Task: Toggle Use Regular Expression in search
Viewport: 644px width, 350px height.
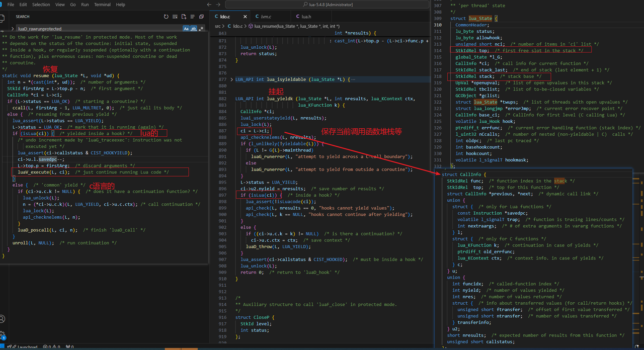Action: pos(201,29)
